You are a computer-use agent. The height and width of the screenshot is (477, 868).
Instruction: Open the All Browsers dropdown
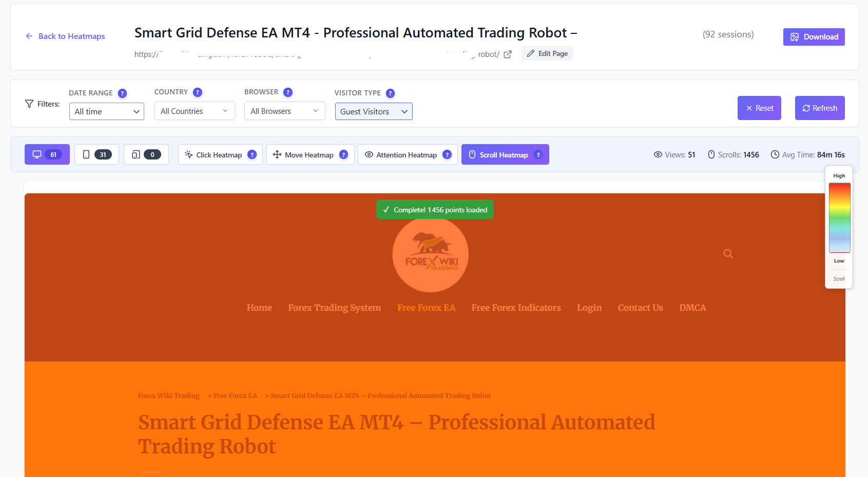pos(285,111)
